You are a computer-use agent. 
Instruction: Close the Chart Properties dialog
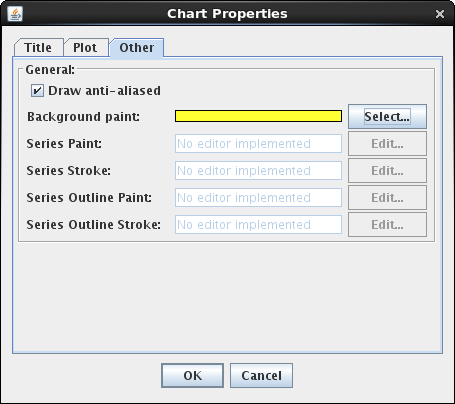[x=440, y=14]
